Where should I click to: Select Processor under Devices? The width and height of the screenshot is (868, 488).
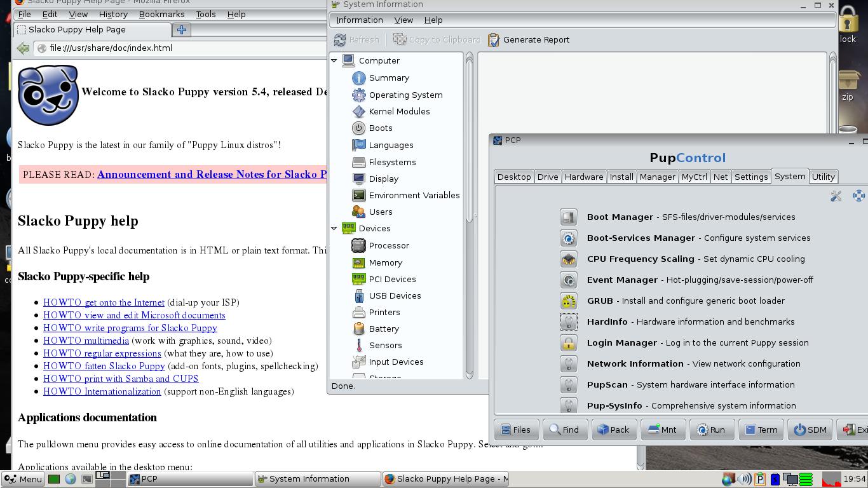[381, 245]
